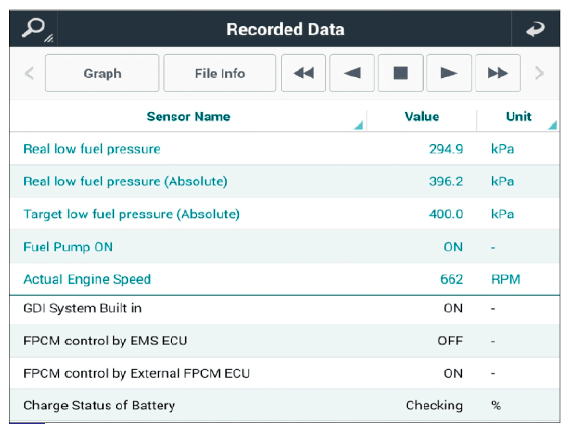Open the Graph view

click(102, 73)
